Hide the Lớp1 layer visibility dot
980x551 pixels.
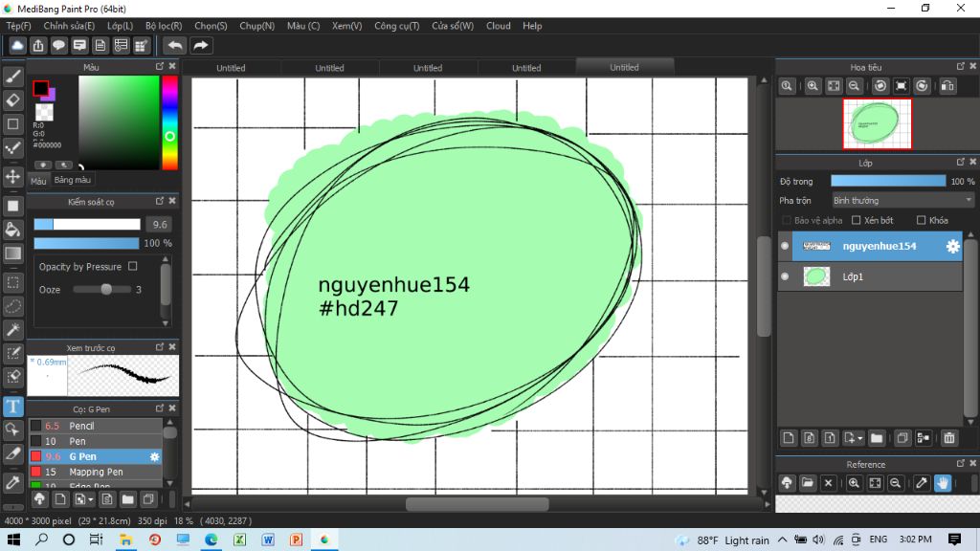[785, 276]
